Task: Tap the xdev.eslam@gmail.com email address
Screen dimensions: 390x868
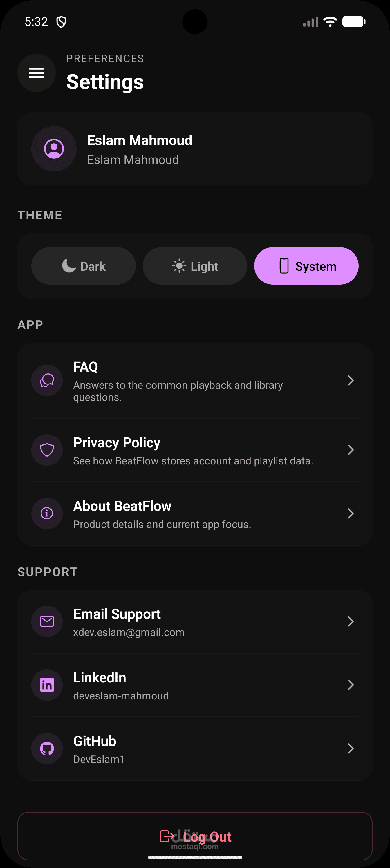Action: click(x=129, y=632)
